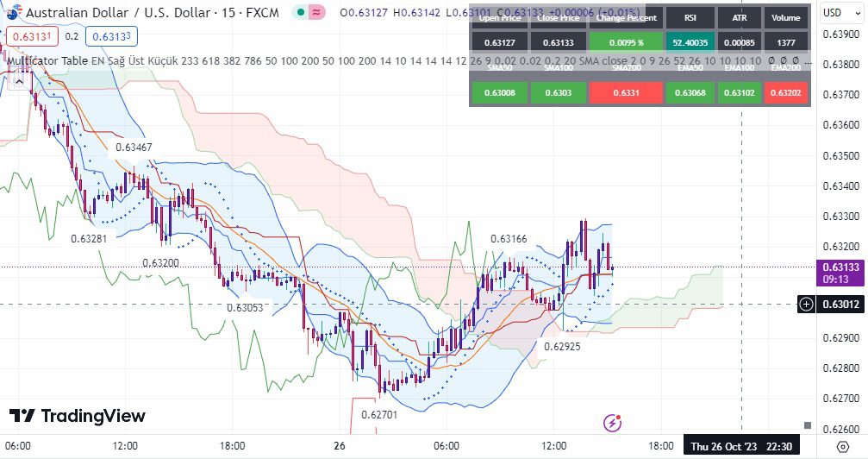The width and height of the screenshot is (868, 459).
Task: Click the pink approximate-data indicator icon
Action: pyautogui.click(x=316, y=12)
